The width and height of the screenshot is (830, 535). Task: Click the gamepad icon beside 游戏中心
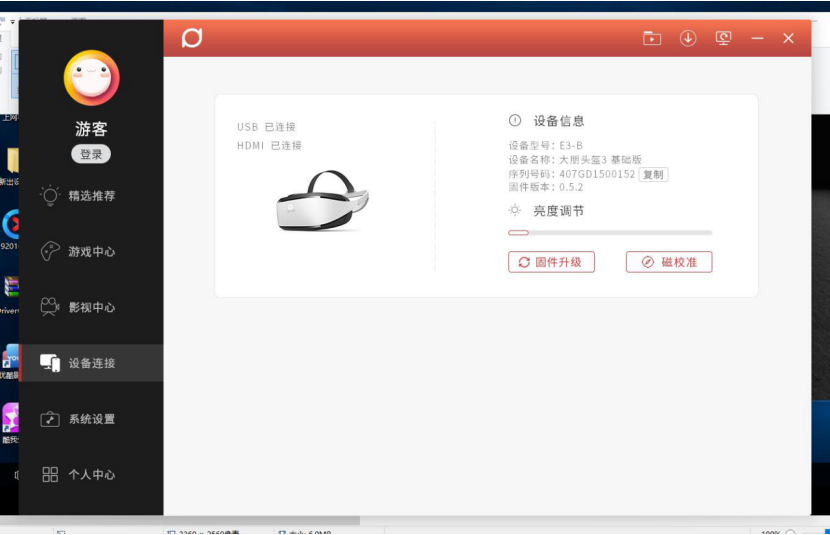(x=50, y=251)
